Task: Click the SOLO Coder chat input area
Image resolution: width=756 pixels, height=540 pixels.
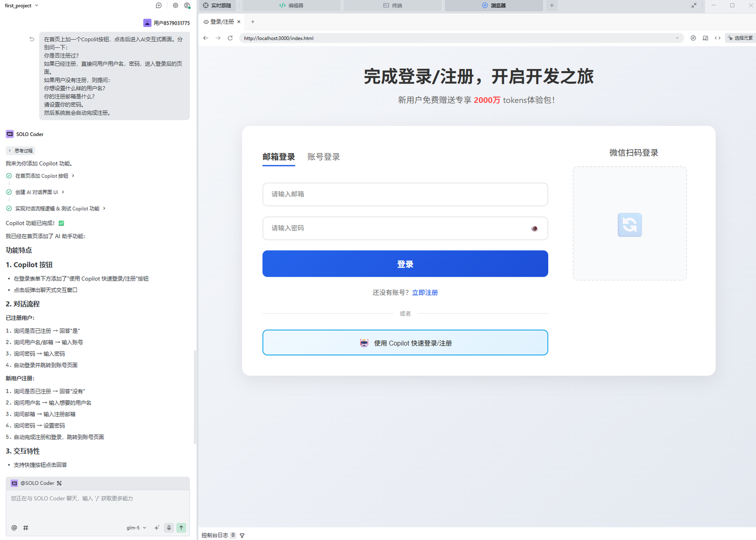Action: tap(98, 504)
